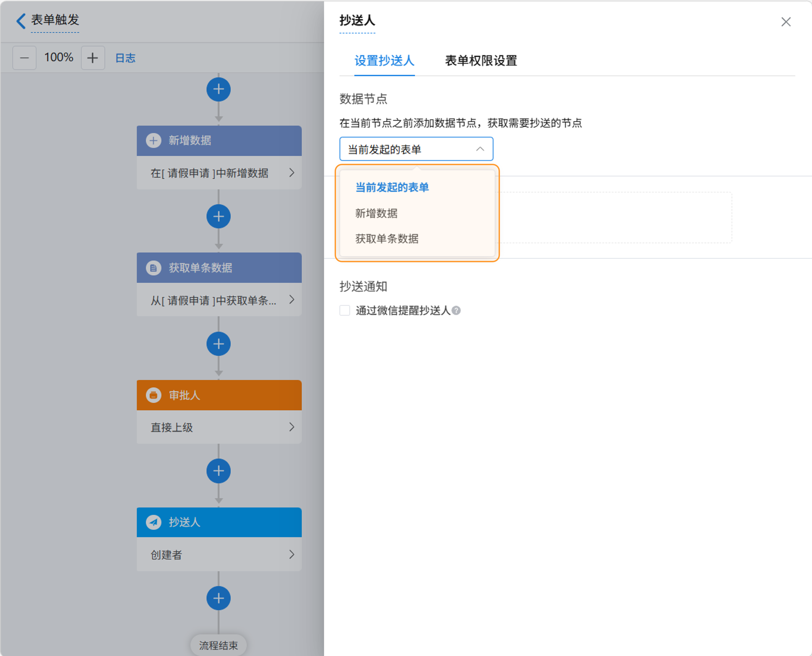Viewport: 812px width, 656px height.
Task: Click the zoom out minus button
Action: pyautogui.click(x=24, y=58)
